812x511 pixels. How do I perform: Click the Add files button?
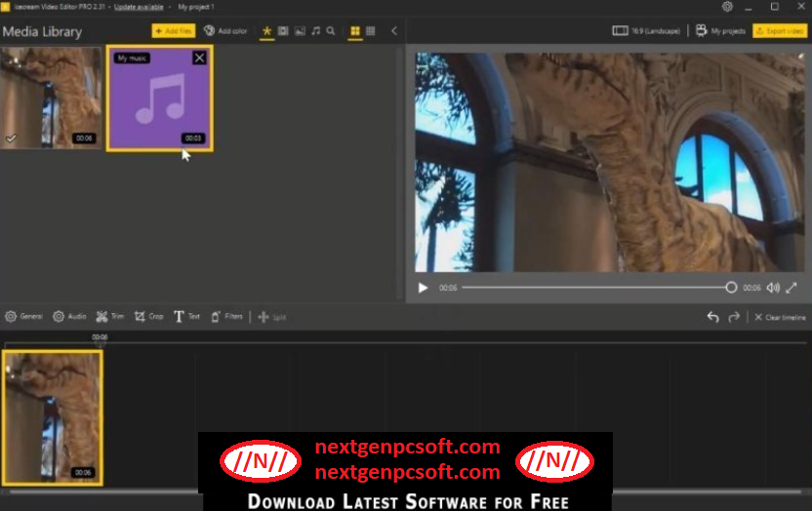174,31
